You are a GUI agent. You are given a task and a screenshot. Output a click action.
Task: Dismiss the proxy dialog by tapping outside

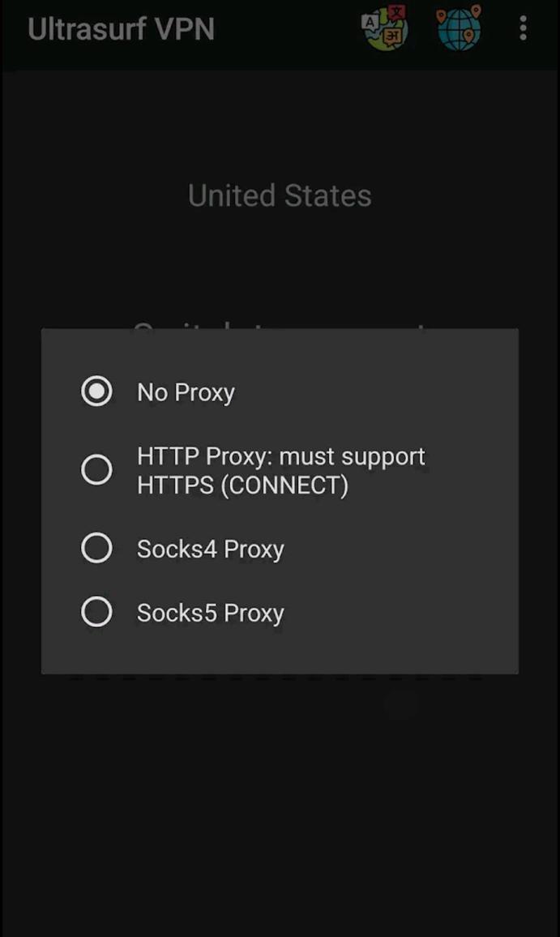point(280,802)
